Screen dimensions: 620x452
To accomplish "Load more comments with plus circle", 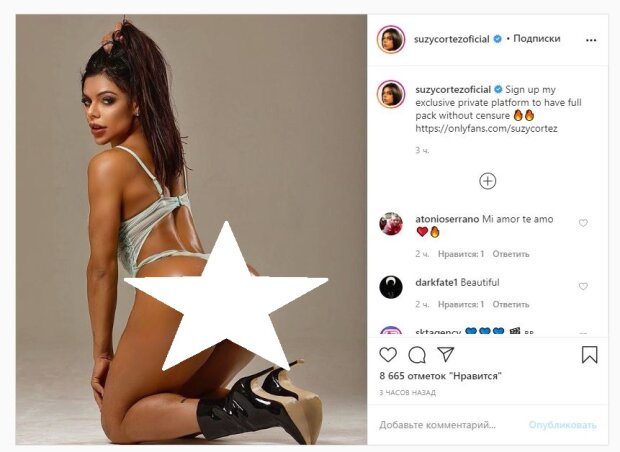I will pyautogui.click(x=488, y=181).
